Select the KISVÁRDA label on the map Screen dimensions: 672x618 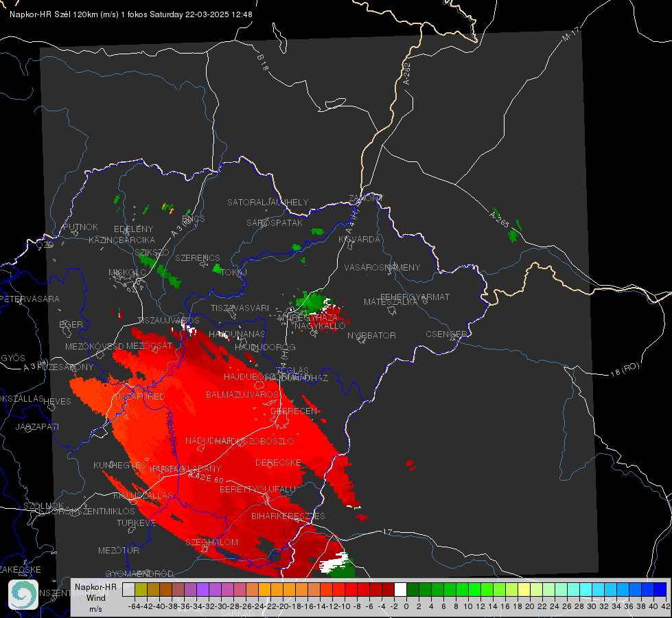point(359,240)
